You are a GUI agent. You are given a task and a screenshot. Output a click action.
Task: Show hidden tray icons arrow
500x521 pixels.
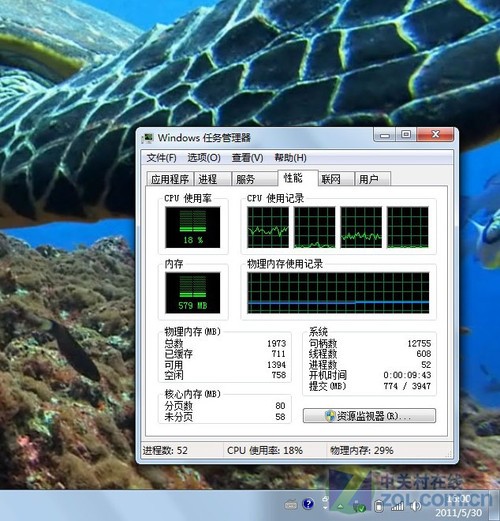pos(340,506)
